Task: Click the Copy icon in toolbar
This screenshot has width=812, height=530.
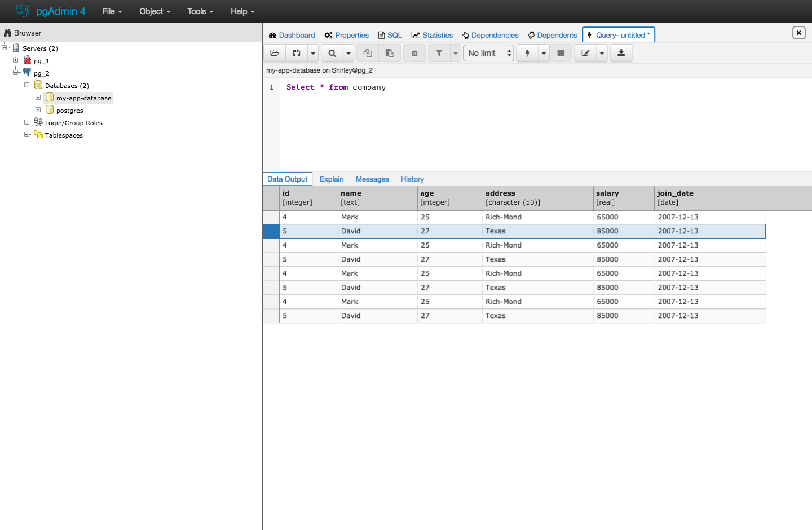Action: [368, 53]
